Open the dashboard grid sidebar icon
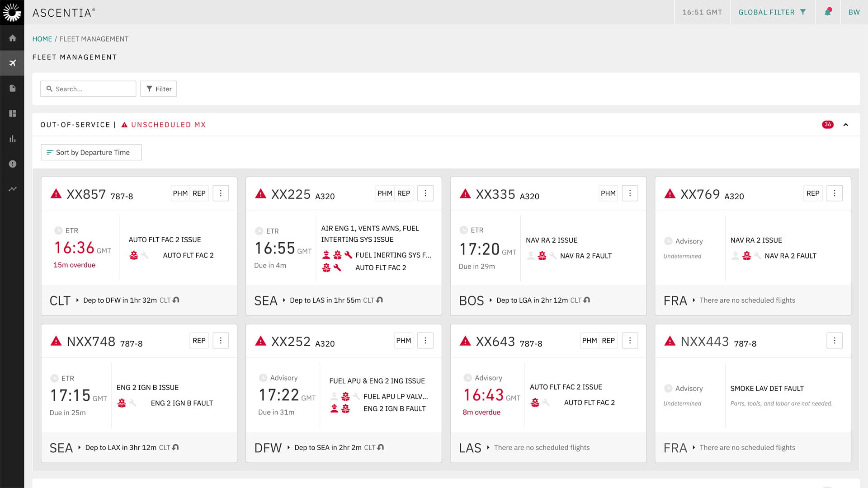Viewport: 868px width, 488px height. click(x=12, y=113)
